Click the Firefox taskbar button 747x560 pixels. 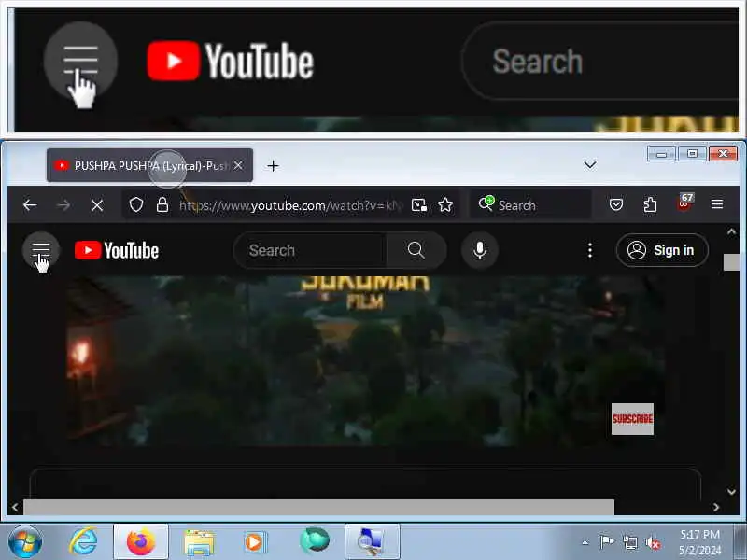(x=141, y=541)
